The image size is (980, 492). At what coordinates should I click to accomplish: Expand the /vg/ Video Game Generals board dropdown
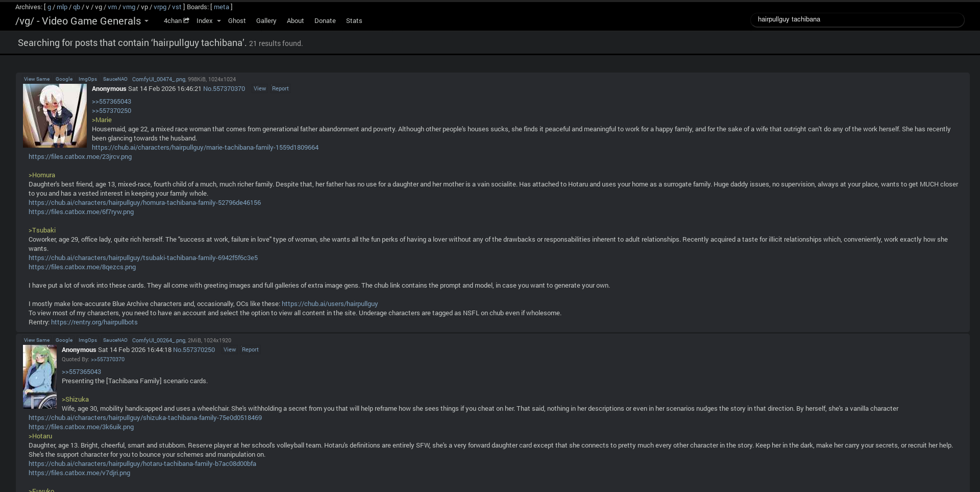(x=82, y=21)
